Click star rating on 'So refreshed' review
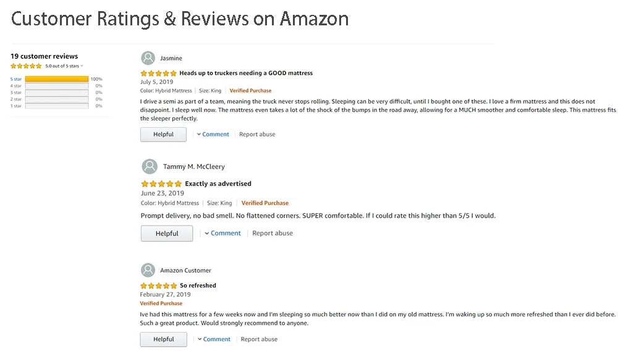618x364 pixels. 158,286
